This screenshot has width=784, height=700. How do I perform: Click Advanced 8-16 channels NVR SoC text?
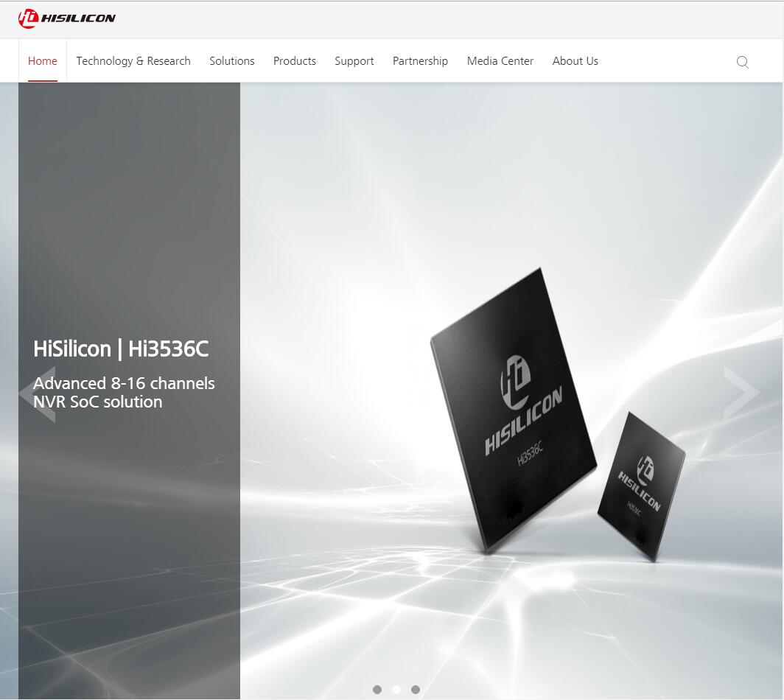(124, 393)
